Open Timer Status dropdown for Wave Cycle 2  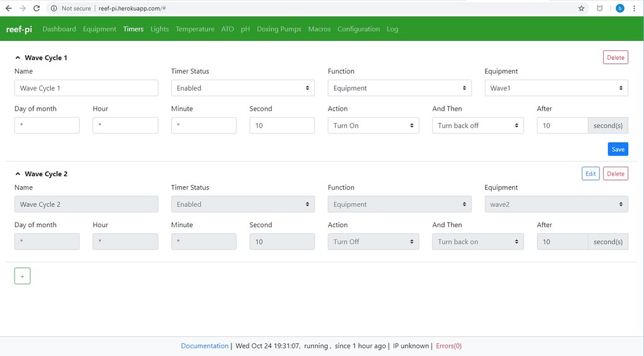pos(243,204)
